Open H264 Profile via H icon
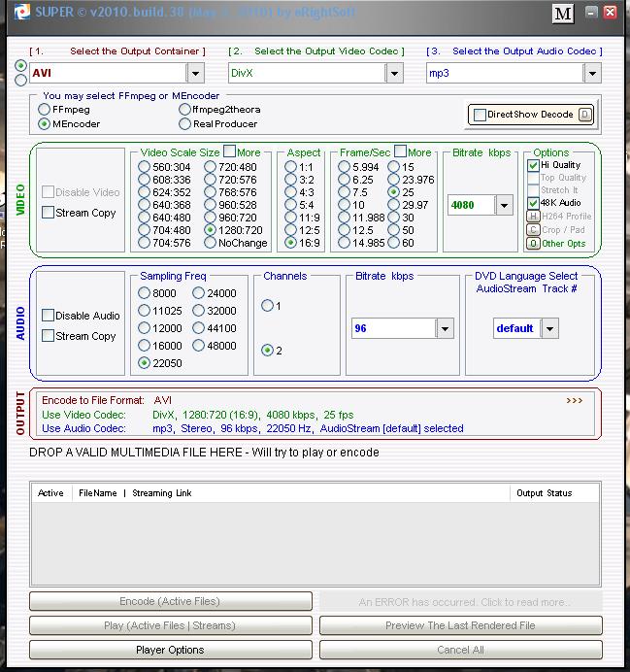 click(533, 217)
